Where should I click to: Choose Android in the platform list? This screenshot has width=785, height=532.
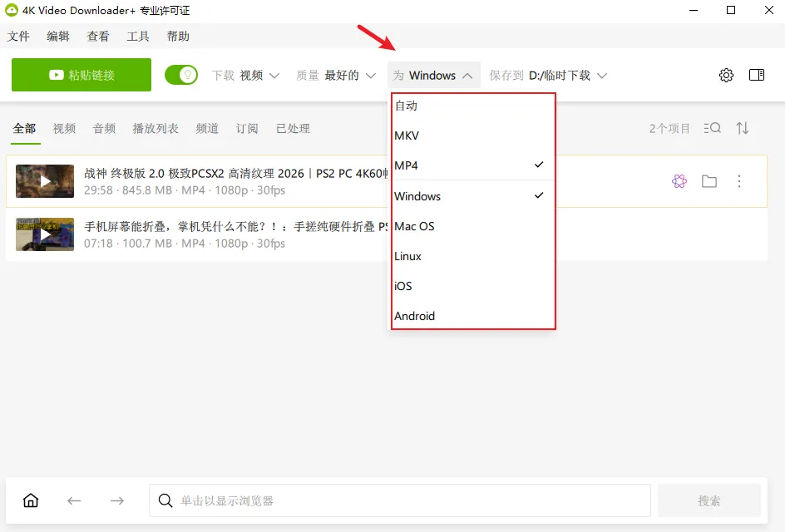pyautogui.click(x=473, y=316)
